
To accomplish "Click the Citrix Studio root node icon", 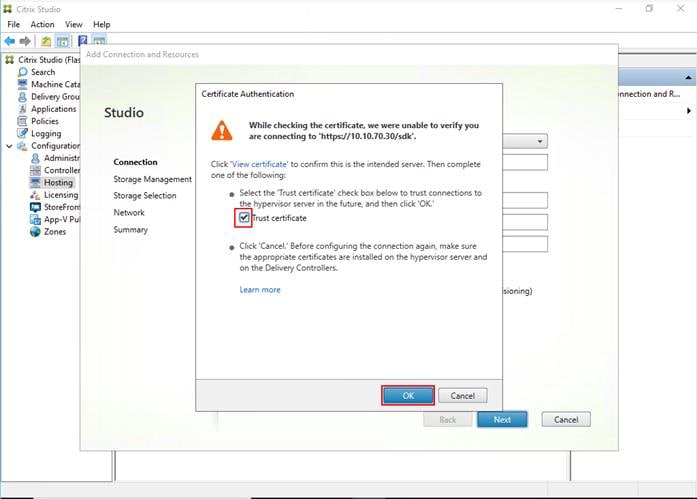I will click(x=9, y=60).
